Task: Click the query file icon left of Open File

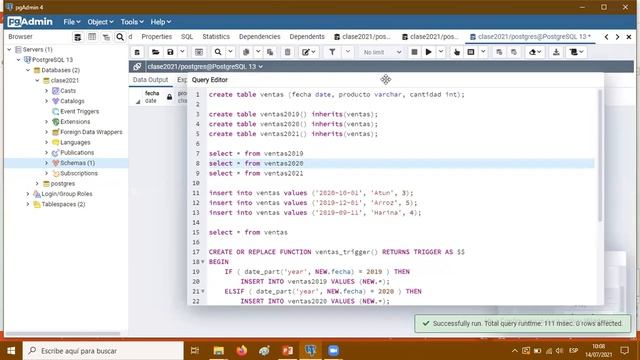Action: click(x=137, y=52)
